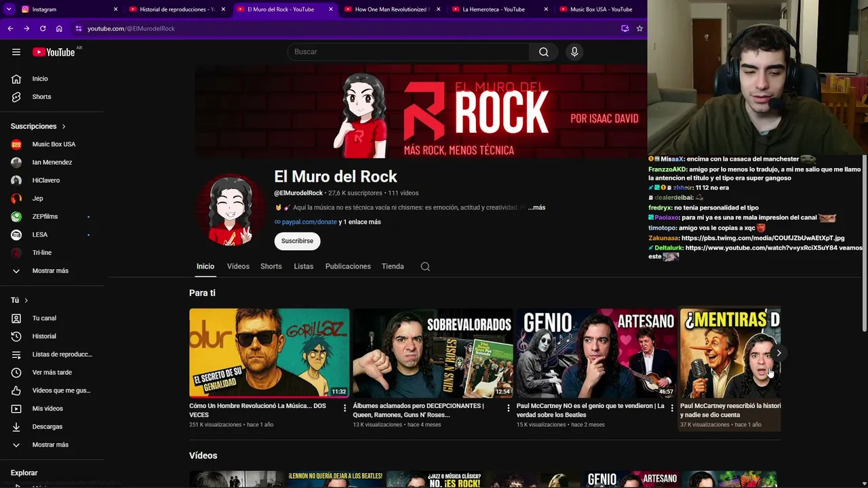Viewport: 868px width, 488px height.
Task: Switch to Historial de reproducciones browser tab
Action: coord(177,9)
